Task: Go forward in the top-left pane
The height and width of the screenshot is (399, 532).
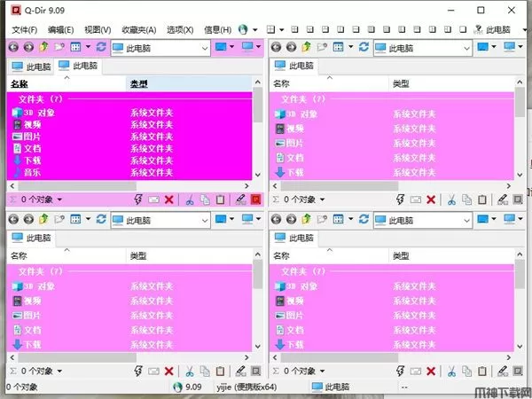Action: click(x=29, y=47)
